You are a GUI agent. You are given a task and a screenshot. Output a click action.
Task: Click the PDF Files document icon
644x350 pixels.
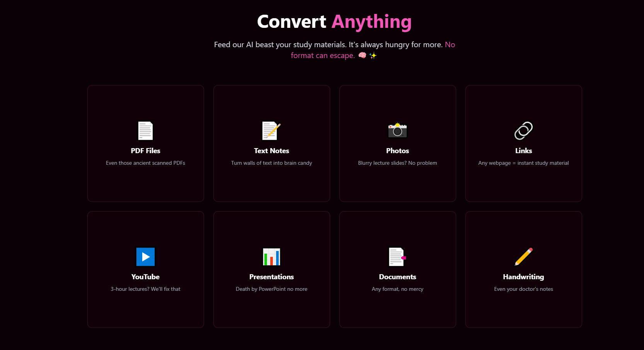[x=145, y=131]
